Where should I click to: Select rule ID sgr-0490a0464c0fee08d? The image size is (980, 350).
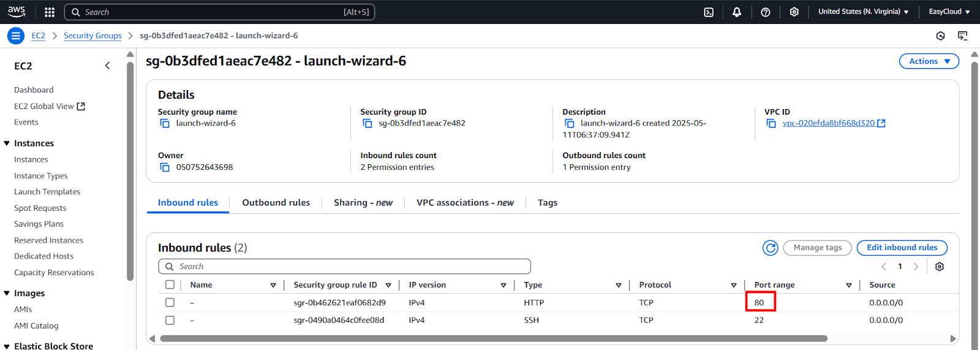coord(339,320)
